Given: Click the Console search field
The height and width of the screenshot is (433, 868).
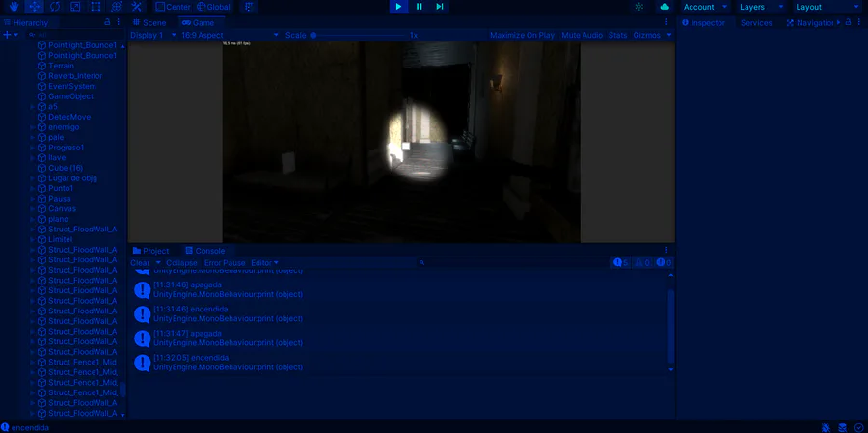Looking at the screenshot, I should pos(512,263).
